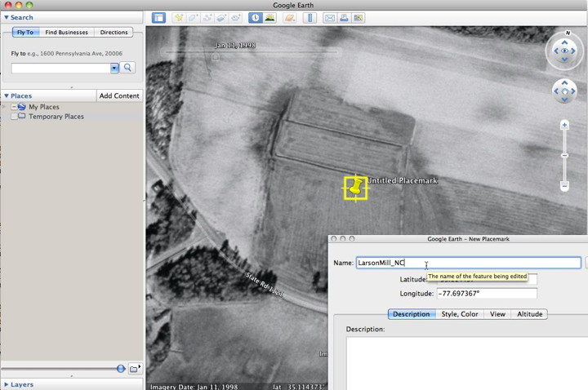Expand the Layers panel
This screenshot has width=588, height=390.
pos(7,383)
